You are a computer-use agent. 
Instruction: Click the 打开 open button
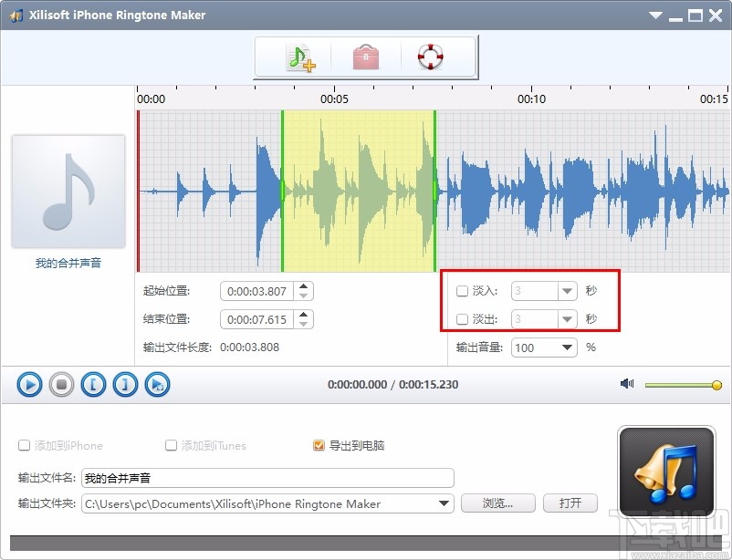[x=570, y=503]
